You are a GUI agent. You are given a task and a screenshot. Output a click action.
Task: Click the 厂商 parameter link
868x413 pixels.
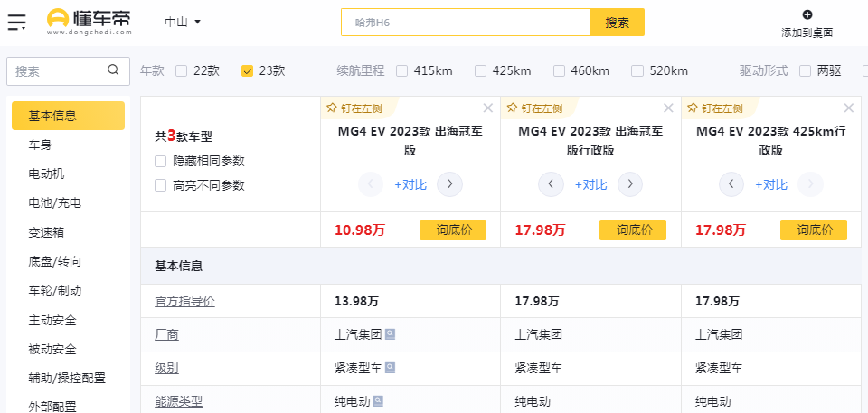point(166,335)
